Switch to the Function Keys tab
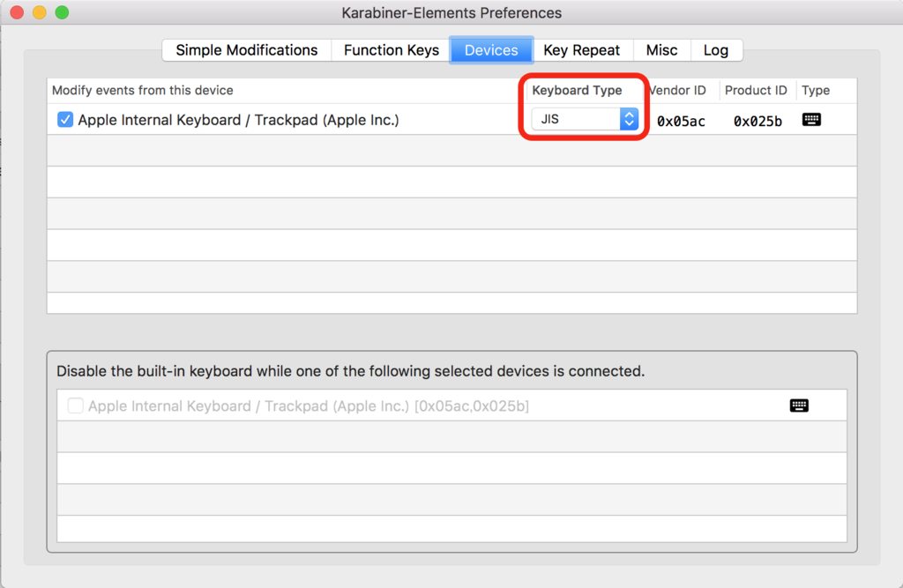 [391, 50]
